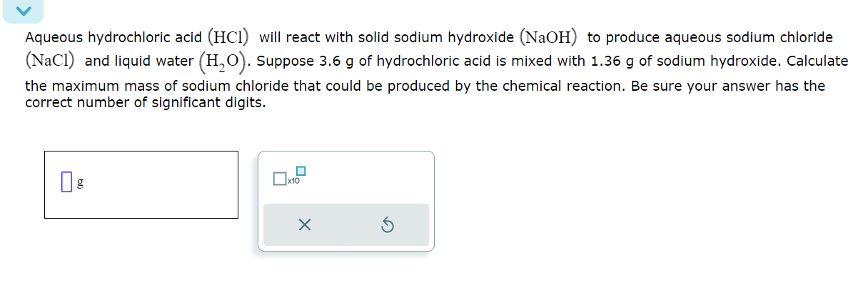The width and height of the screenshot is (868, 303).
Task: Click the gray X and undo toolbar strip
Action: coord(346,225)
